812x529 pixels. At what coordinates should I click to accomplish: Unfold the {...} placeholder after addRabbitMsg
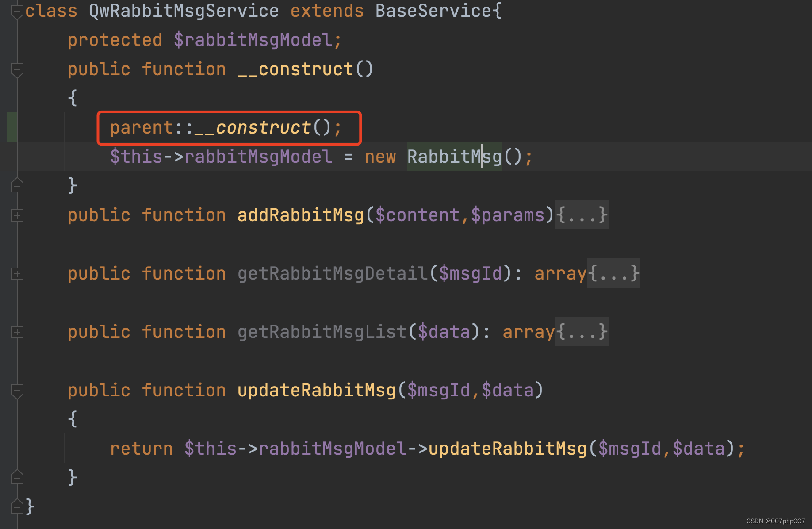[582, 215]
